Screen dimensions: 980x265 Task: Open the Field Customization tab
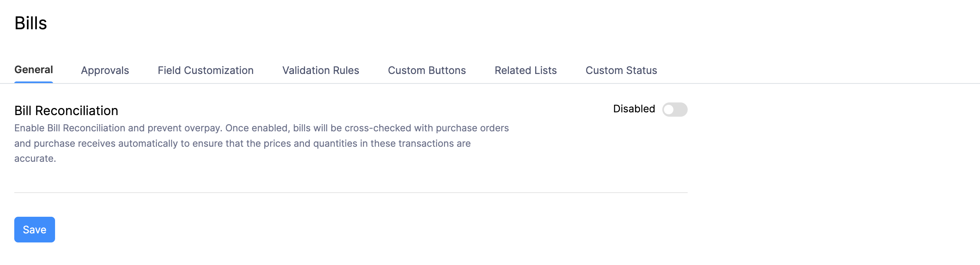[x=206, y=70]
